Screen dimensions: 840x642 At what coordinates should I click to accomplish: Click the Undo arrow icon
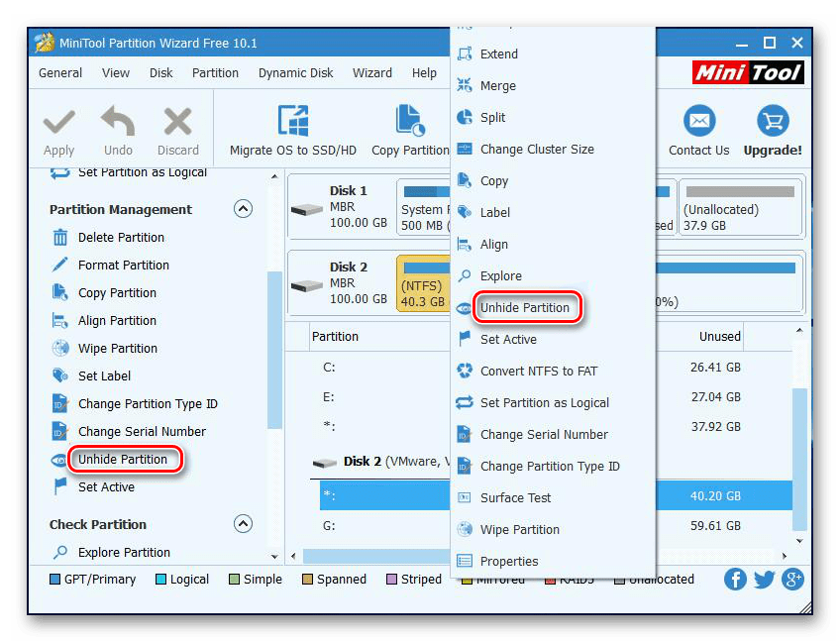(x=118, y=124)
